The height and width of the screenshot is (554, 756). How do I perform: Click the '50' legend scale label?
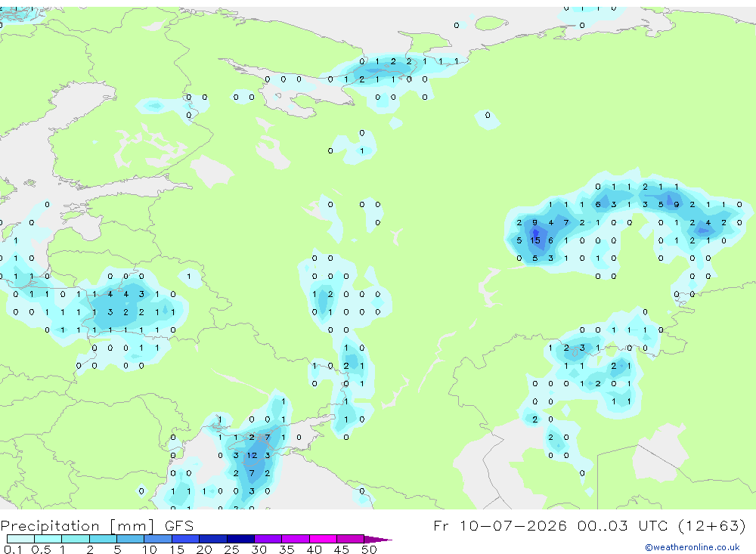369,549
